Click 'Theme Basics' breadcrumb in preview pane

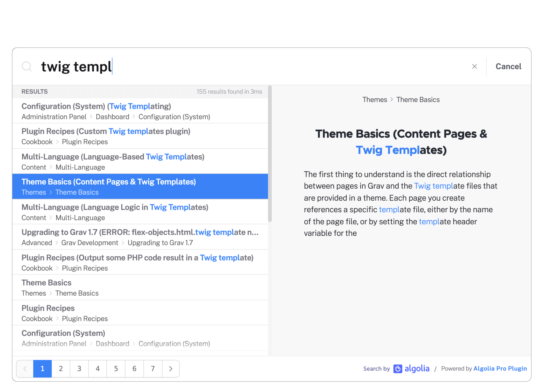pos(418,100)
